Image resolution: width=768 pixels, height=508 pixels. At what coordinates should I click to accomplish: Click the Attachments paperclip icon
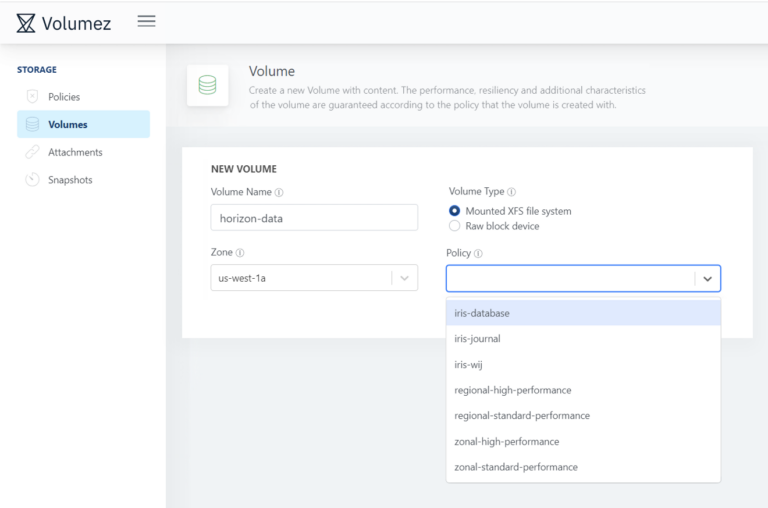pos(33,152)
